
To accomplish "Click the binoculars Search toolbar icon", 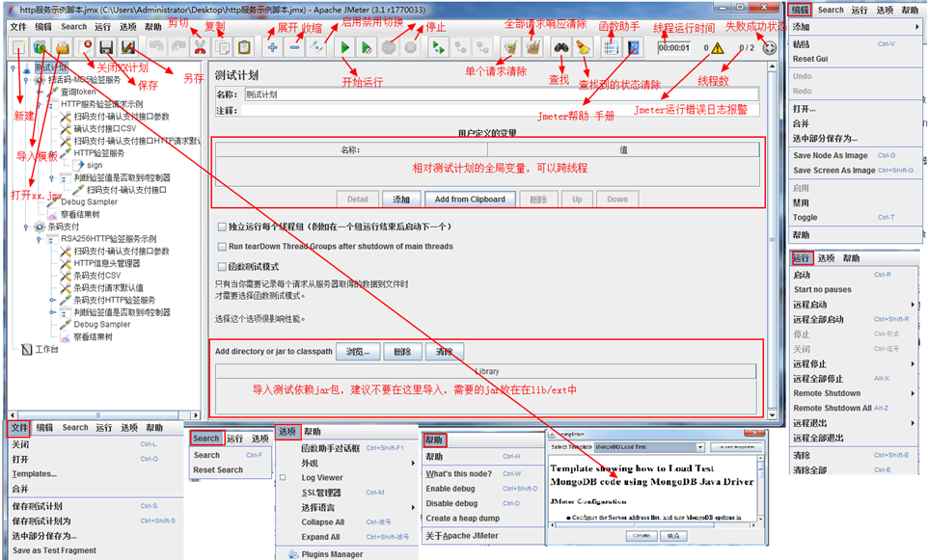I will 561,47.
